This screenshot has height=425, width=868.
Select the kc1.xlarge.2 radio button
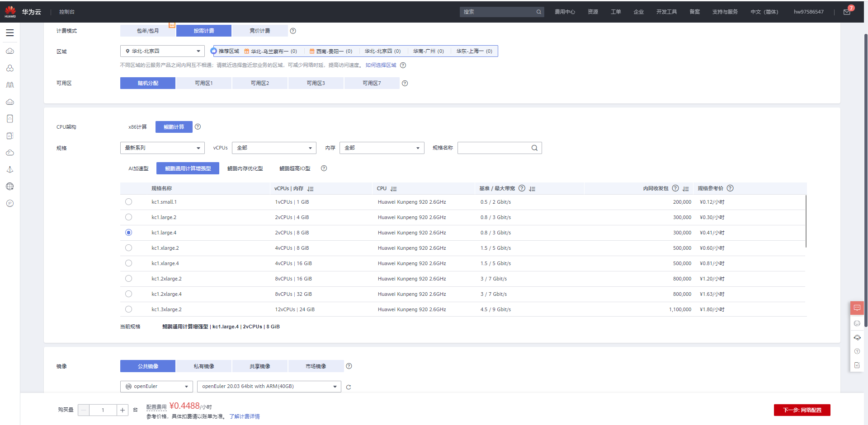[x=129, y=248]
